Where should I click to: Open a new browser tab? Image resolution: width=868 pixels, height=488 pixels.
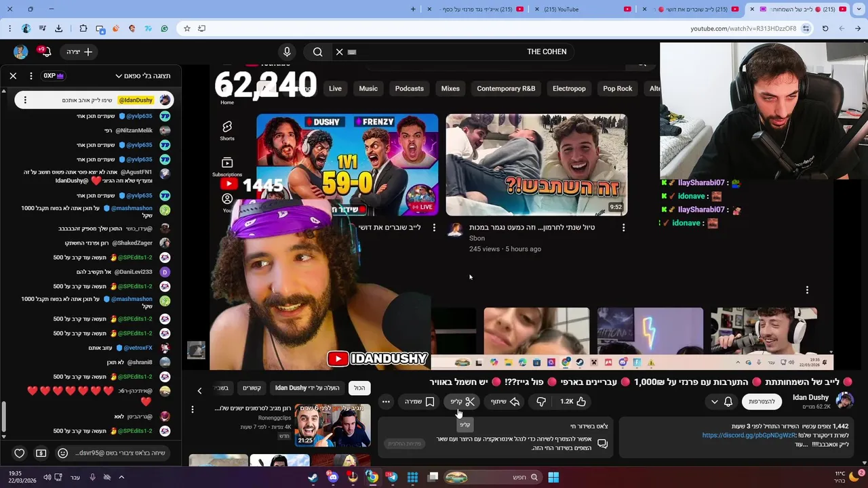click(x=413, y=9)
